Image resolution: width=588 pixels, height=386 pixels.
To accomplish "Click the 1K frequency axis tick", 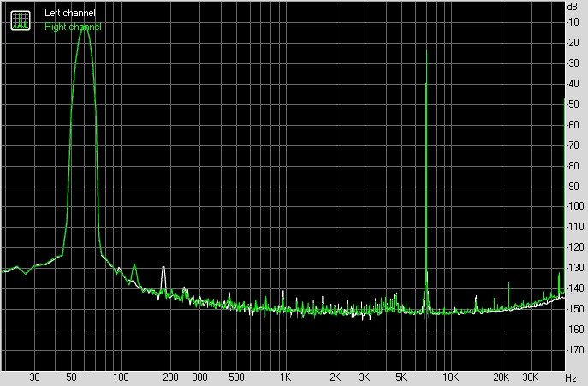I will point(285,377).
